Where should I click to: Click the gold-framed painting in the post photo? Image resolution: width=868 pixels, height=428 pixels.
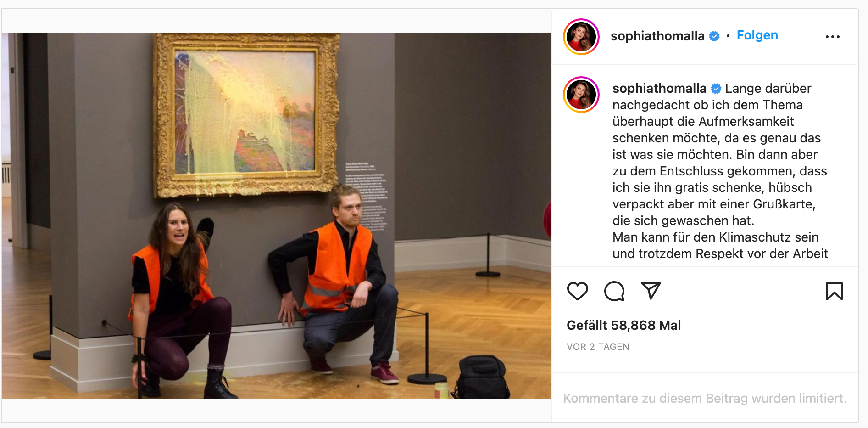pos(246,115)
